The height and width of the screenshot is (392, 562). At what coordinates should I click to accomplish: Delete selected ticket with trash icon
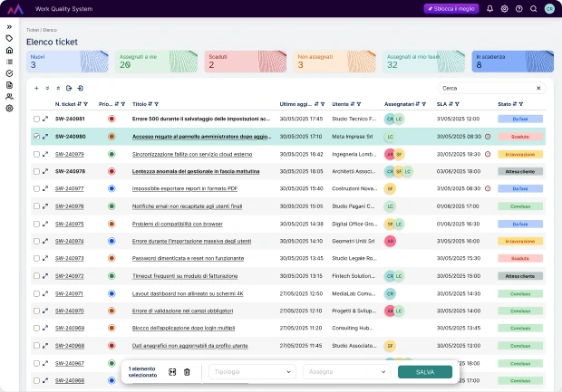pos(187,372)
